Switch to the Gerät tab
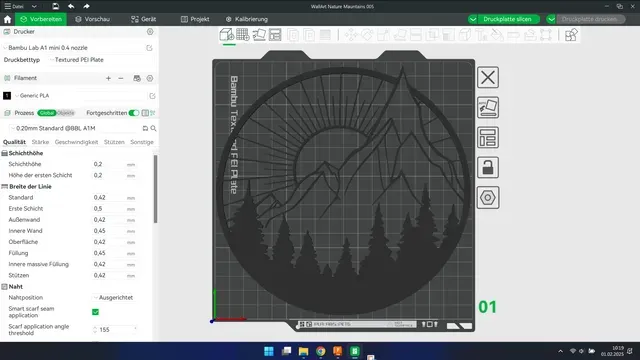This screenshot has width=640, height=360. tap(144, 19)
